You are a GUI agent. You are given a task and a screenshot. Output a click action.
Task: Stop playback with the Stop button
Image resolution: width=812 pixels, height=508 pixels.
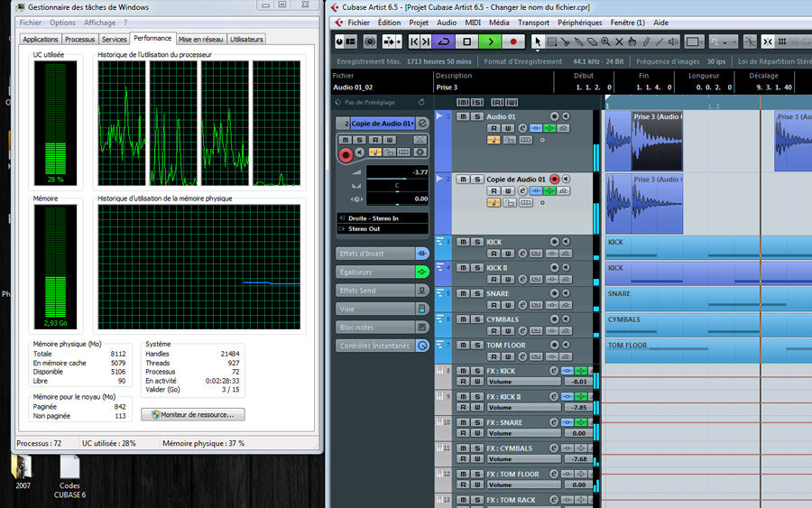(467, 42)
